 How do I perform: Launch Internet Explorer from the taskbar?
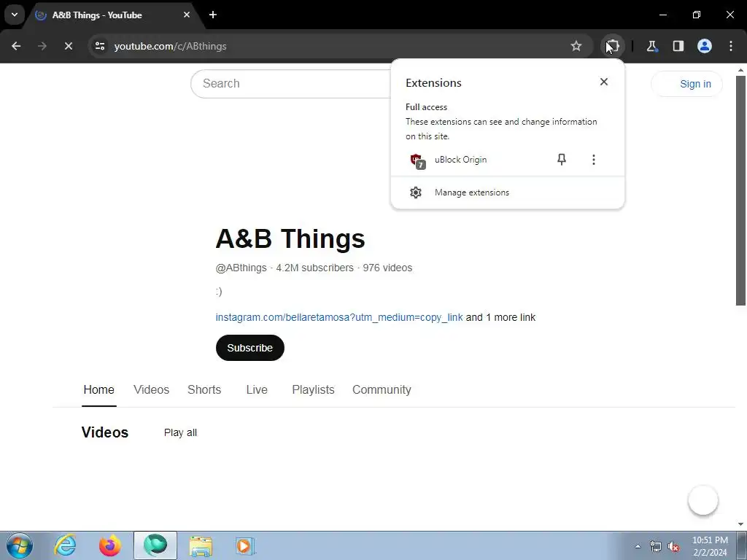[x=65, y=545]
